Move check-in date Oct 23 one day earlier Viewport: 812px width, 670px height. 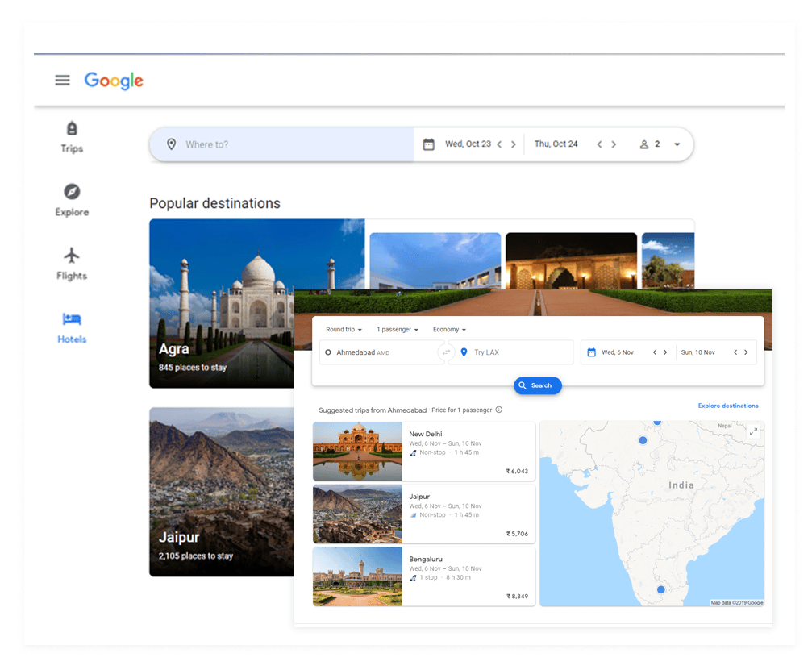coord(499,144)
